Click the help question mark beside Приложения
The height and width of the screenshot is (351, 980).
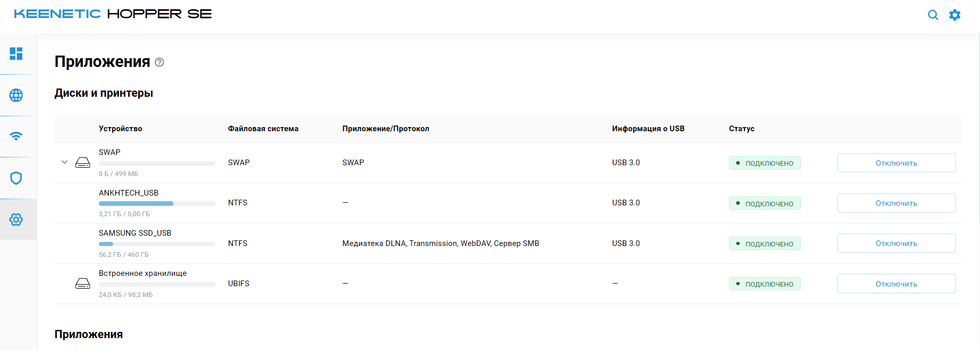click(x=159, y=62)
